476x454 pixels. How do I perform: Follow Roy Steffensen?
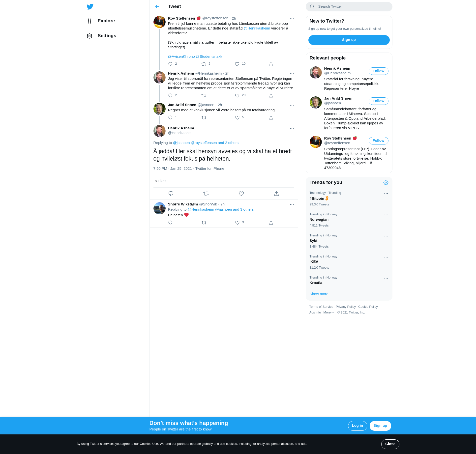point(378,141)
